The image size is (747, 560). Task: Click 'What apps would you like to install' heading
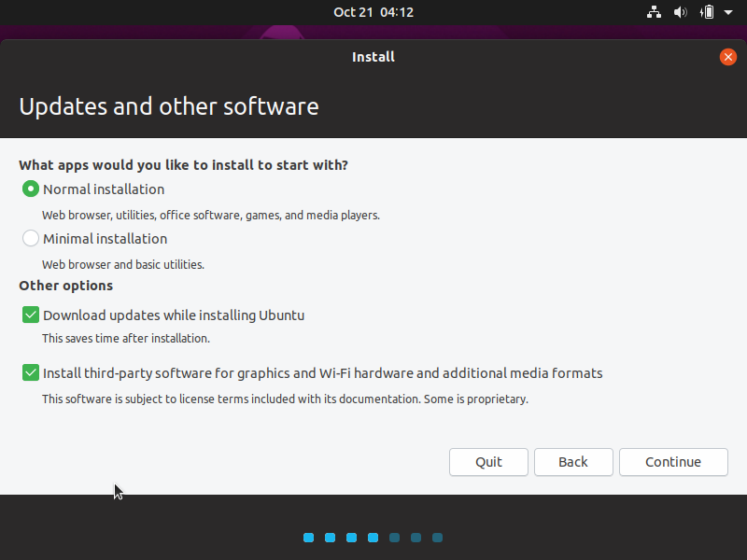tap(183, 165)
